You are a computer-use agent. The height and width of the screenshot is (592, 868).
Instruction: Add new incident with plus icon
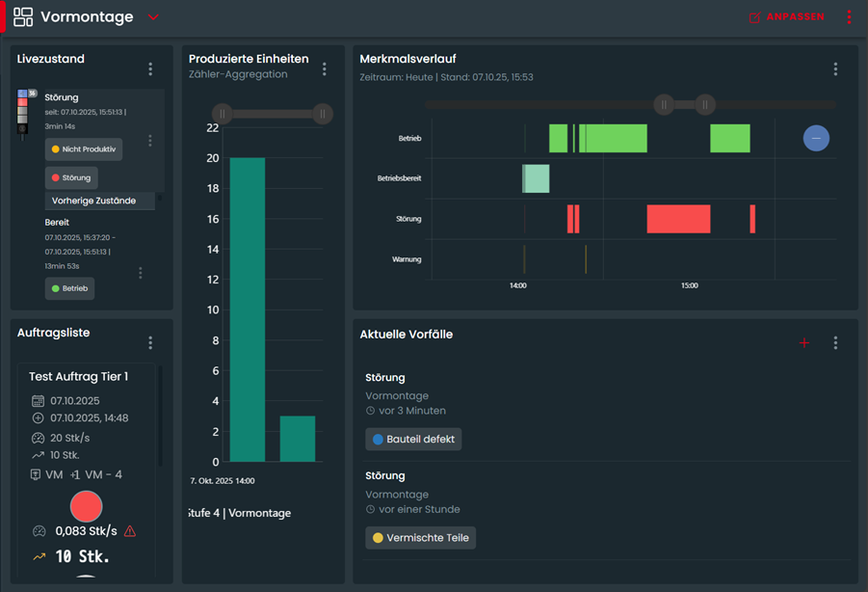(x=804, y=343)
